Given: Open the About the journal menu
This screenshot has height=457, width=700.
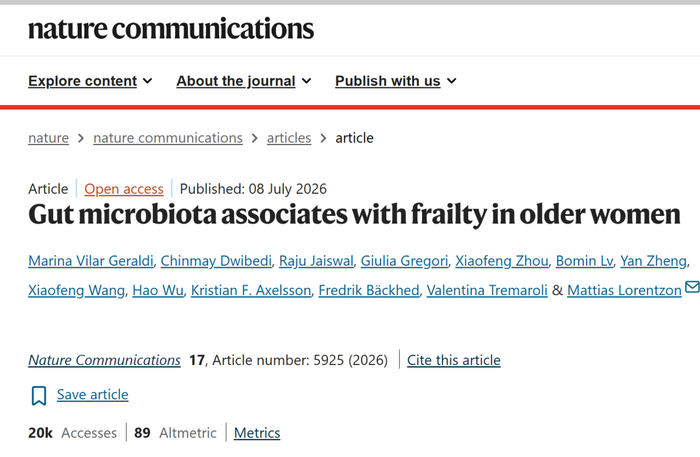Looking at the screenshot, I should (x=244, y=81).
